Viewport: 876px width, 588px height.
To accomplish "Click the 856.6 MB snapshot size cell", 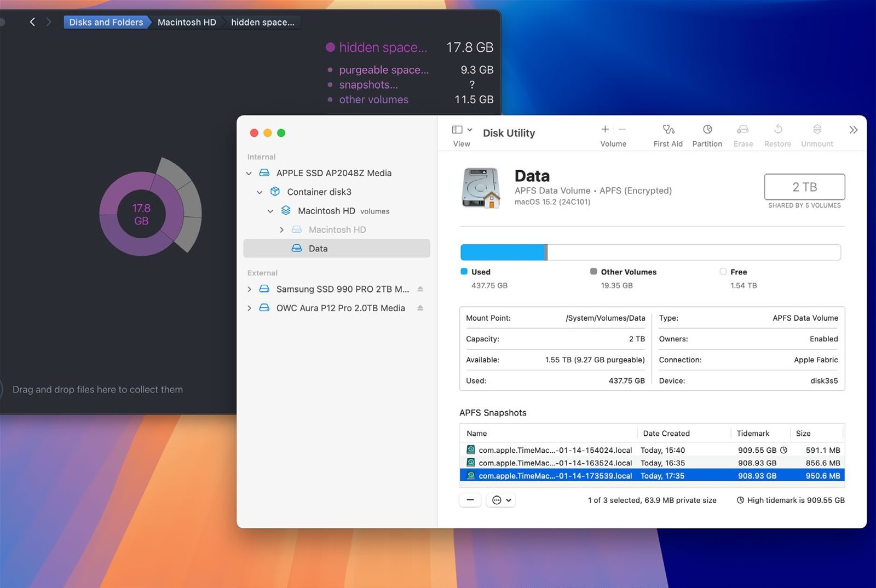I will pyautogui.click(x=823, y=463).
